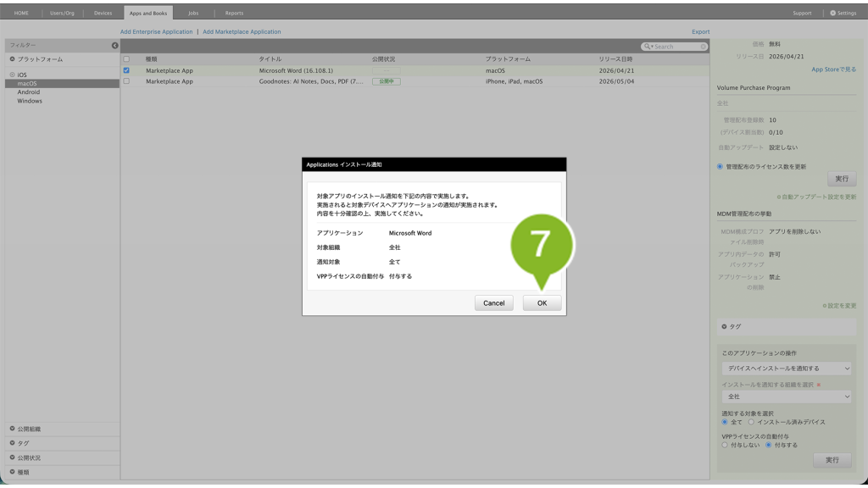Sort by the タイトル column header

click(270, 59)
